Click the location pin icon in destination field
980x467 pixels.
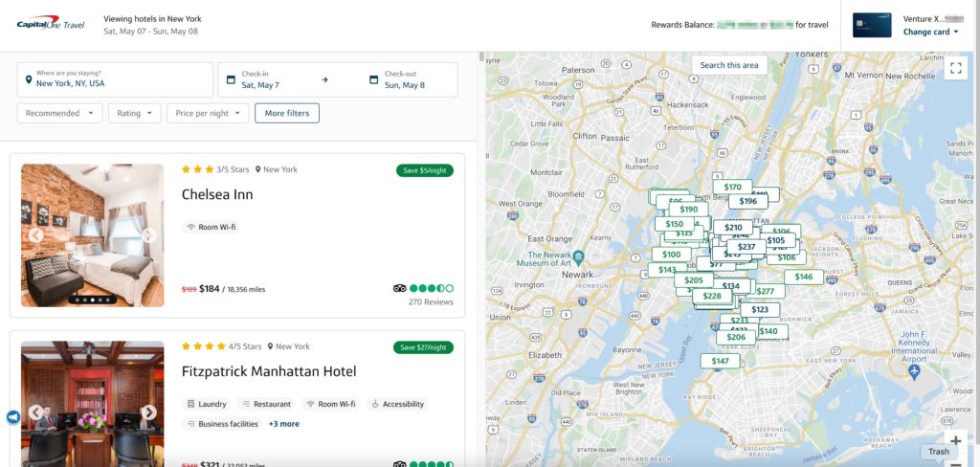click(28, 80)
